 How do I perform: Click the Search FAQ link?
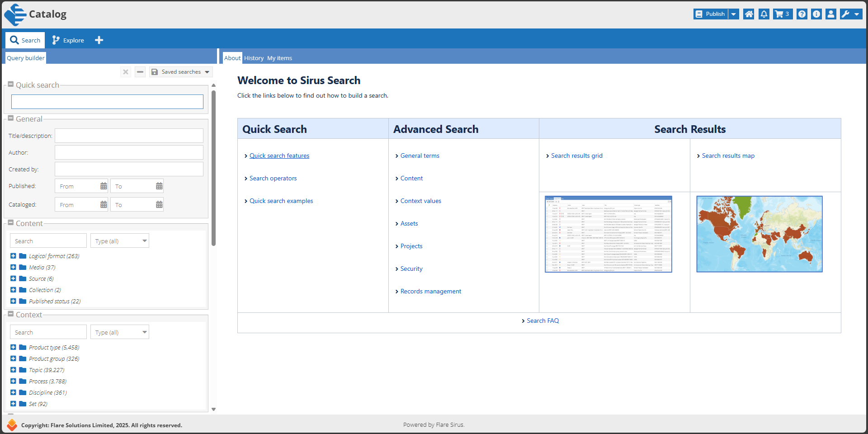[x=542, y=321]
